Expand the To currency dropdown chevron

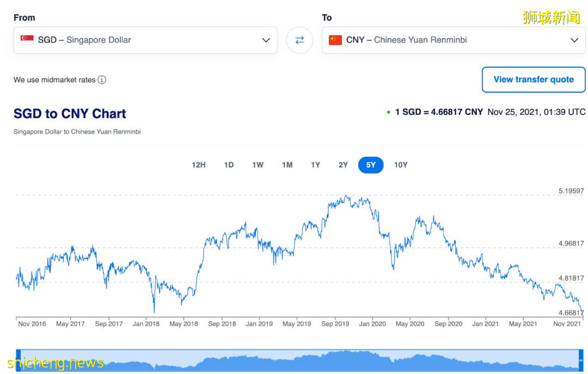click(574, 40)
